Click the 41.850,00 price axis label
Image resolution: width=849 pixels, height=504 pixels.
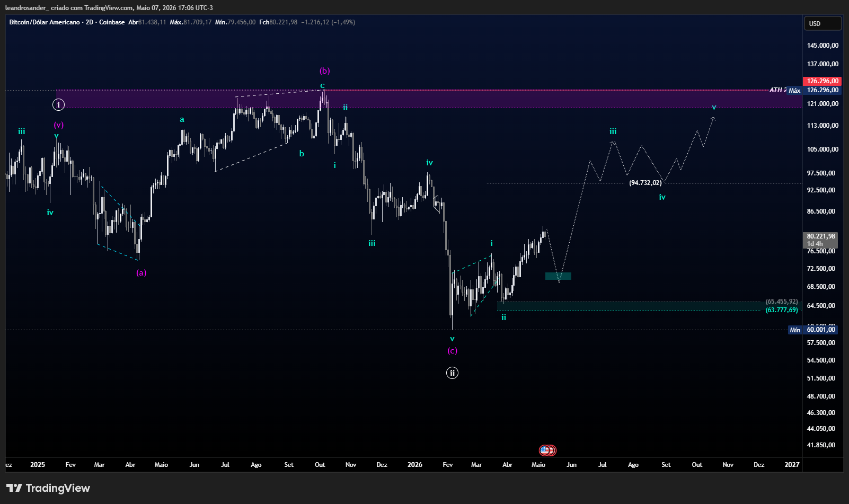(821, 445)
